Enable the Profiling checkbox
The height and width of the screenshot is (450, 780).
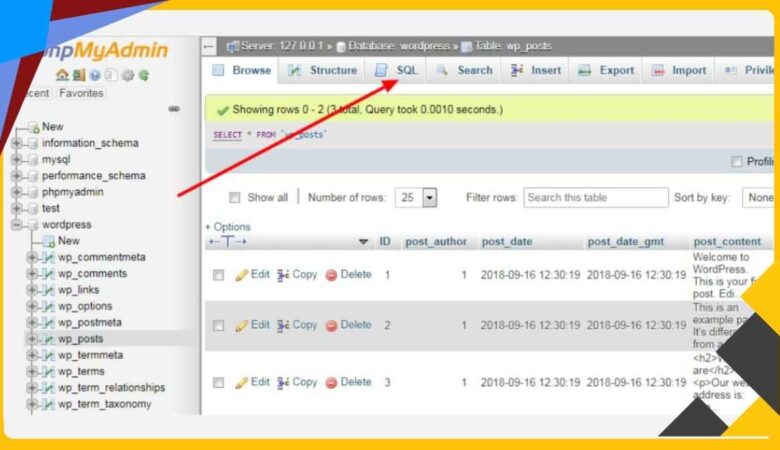(736, 161)
